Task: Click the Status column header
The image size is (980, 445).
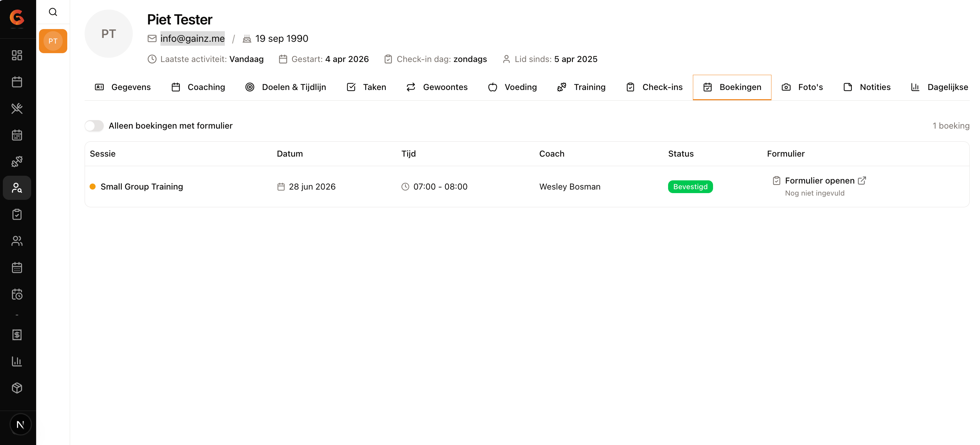Action: tap(680, 154)
